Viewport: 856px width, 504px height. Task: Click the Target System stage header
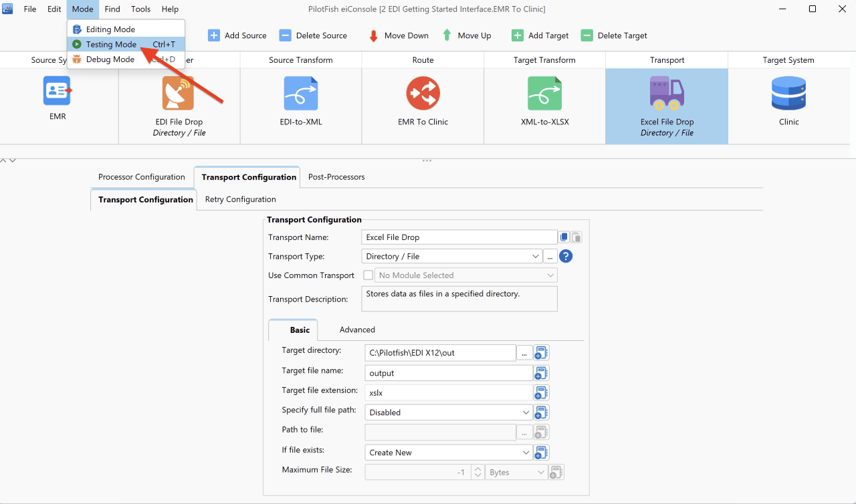(x=788, y=60)
